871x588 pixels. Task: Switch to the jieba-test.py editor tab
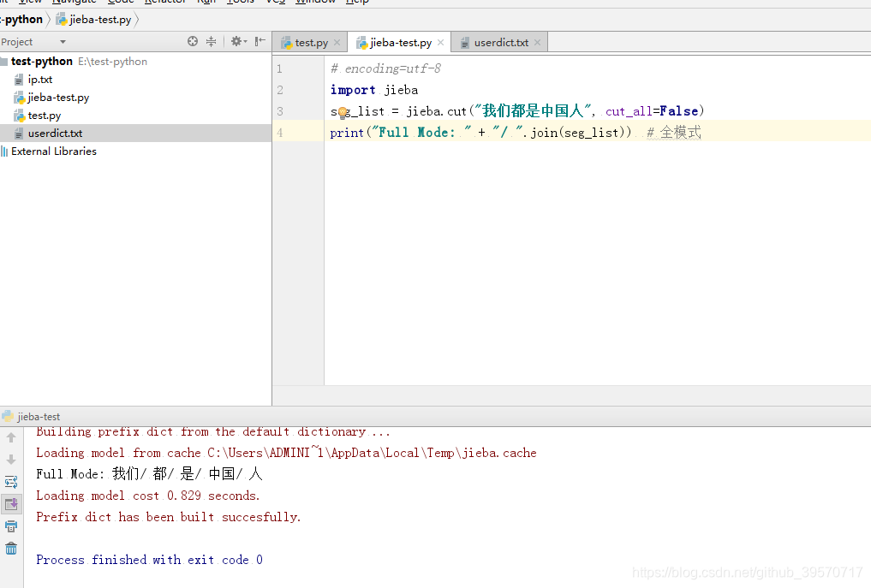(401, 42)
